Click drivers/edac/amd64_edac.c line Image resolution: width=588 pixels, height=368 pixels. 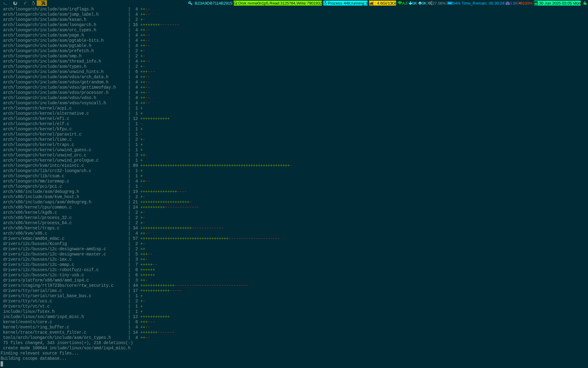point(141,239)
